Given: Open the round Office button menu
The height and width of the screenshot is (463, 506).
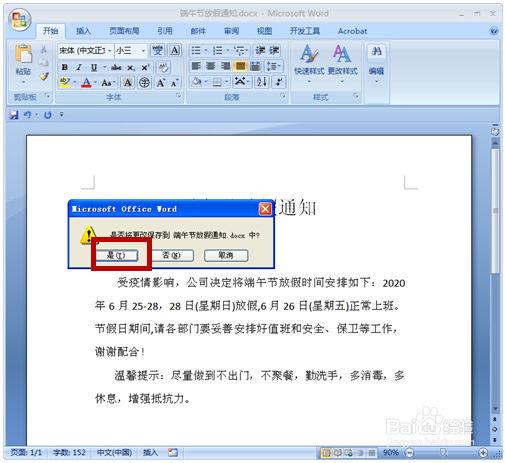Looking at the screenshot, I should point(20,19).
